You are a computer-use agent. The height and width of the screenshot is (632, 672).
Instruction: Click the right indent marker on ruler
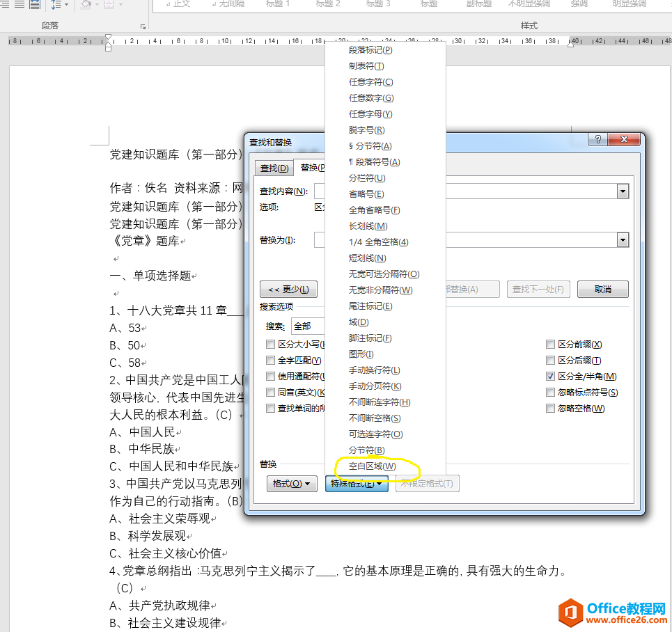570,44
